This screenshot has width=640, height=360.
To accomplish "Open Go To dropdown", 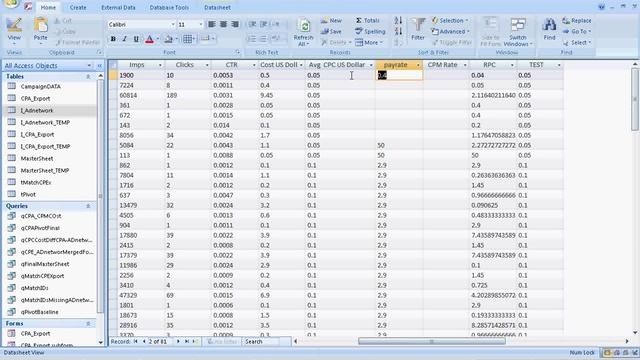I will click(x=577, y=31).
